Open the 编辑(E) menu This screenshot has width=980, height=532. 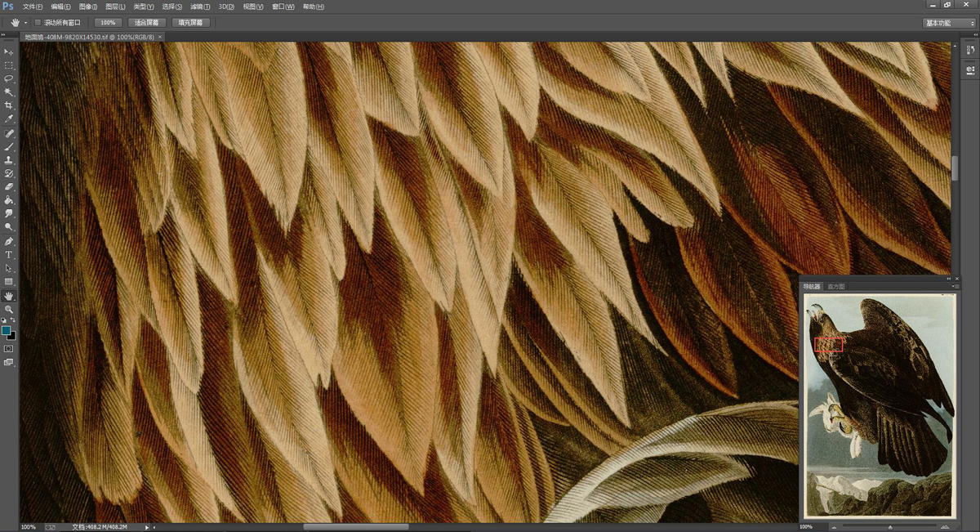click(x=60, y=7)
